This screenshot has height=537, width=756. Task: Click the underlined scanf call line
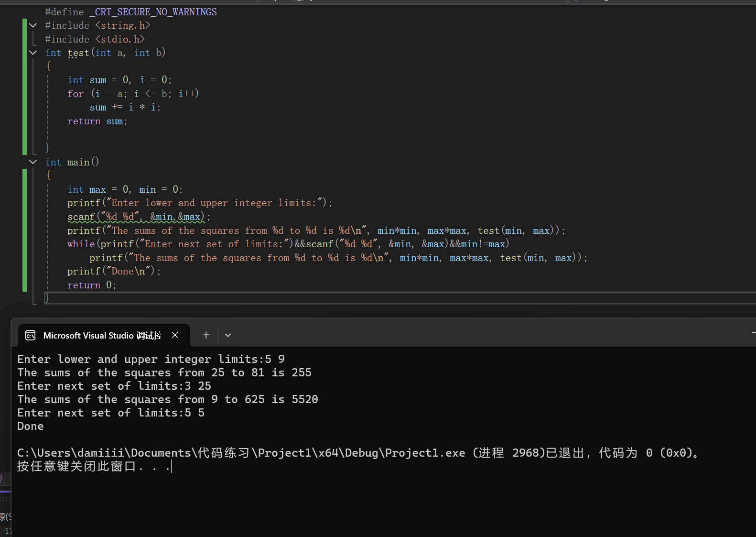coord(139,217)
